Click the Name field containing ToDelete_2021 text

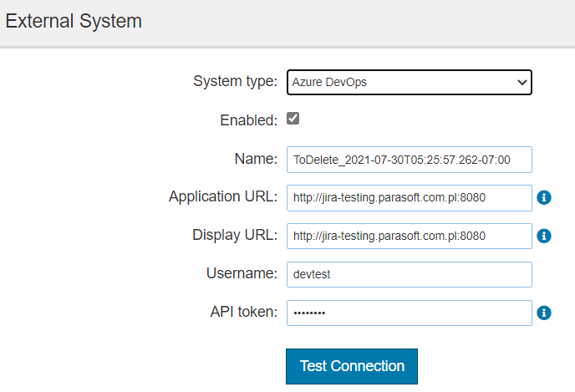click(410, 160)
